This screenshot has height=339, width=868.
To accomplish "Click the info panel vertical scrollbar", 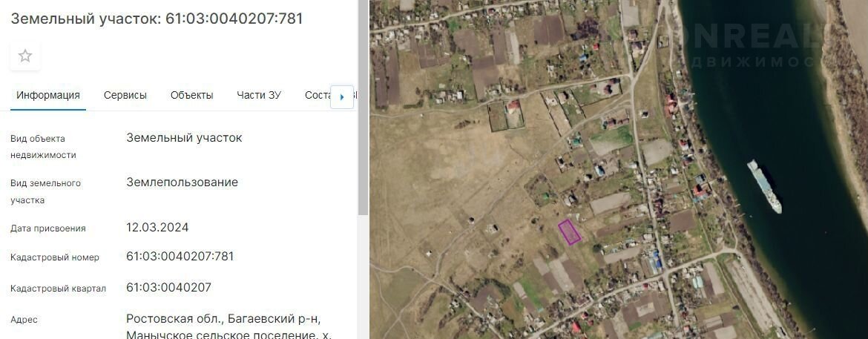I will pyautogui.click(x=363, y=108).
